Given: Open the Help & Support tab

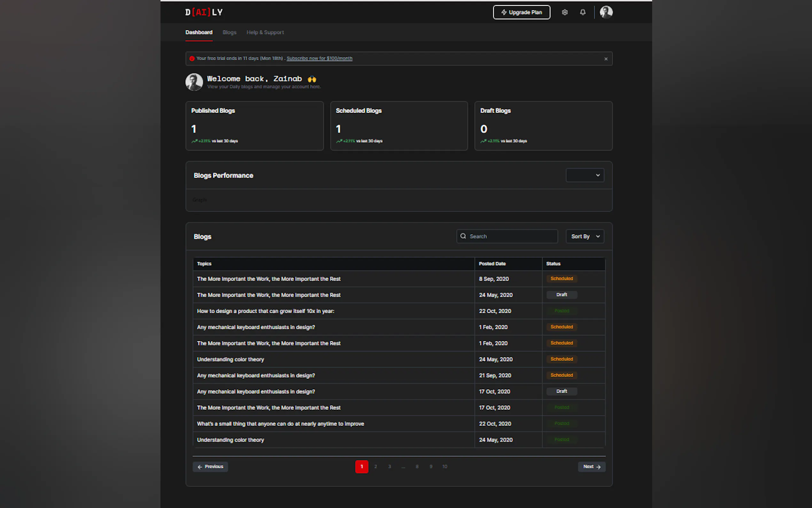Looking at the screenshot, I should coord(265,32).
